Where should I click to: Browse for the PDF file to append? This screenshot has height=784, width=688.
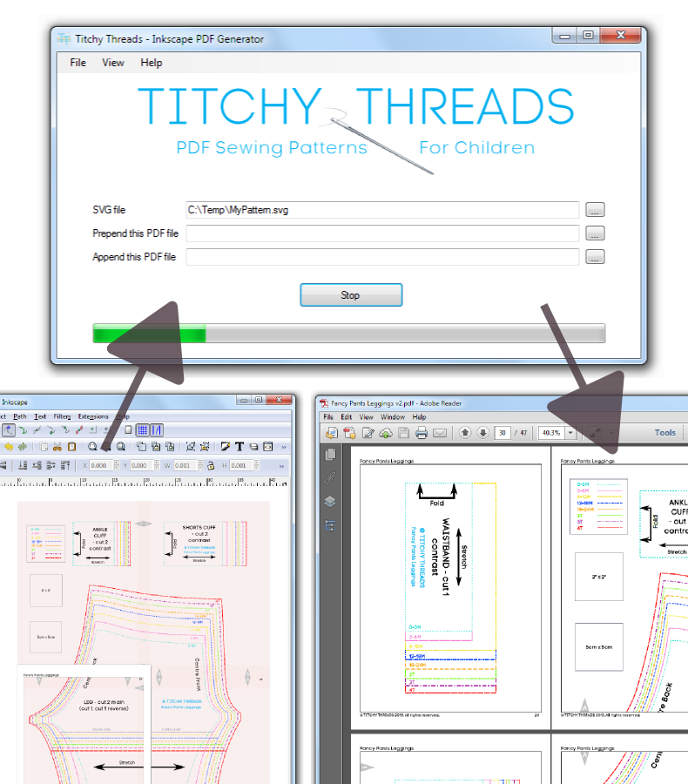pos(595,257)
